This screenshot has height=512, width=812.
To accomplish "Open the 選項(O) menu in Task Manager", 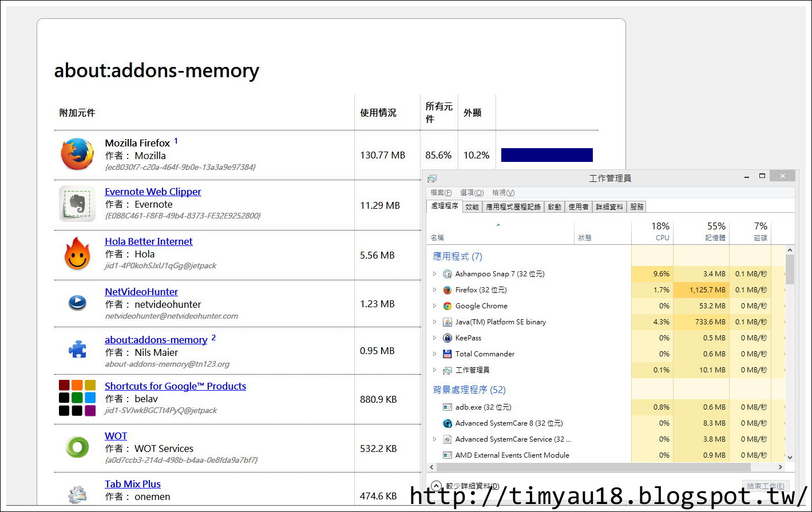I will 472,193.
